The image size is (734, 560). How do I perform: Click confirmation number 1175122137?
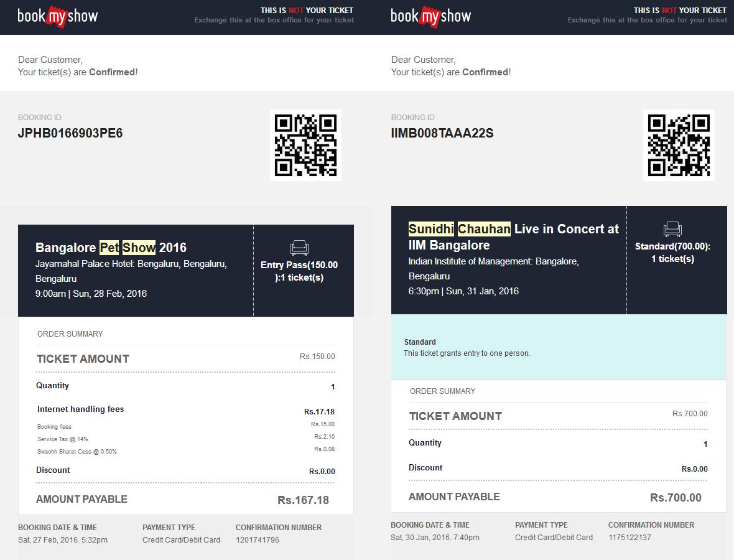629,538
